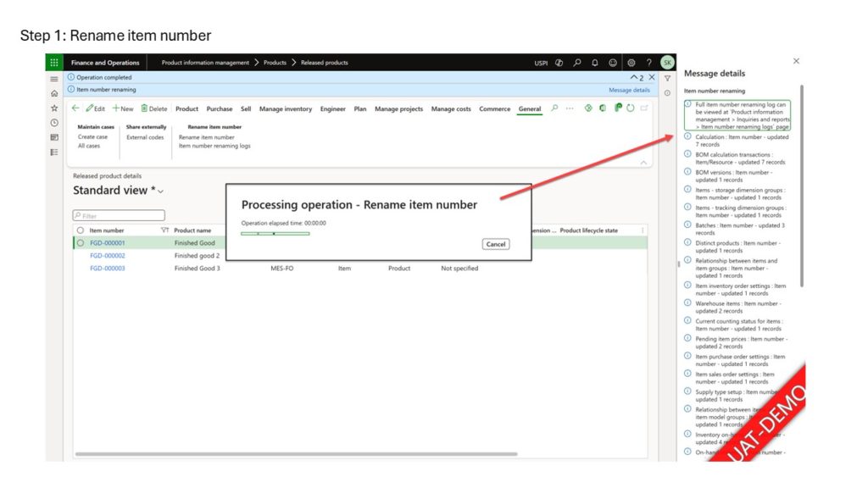This screenshot has width=868, height=488.
Task: Click Products in the breadcrumb
Action: [x=275, y=63]
